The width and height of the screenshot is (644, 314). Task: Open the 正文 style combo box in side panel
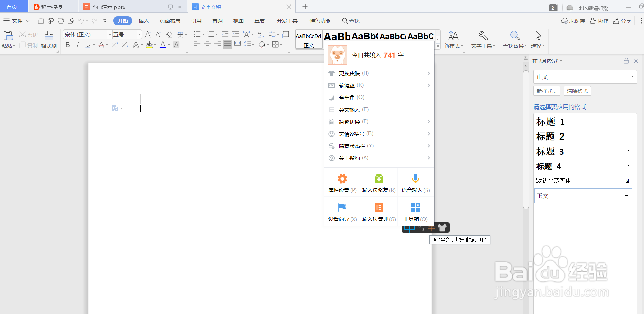tap(585, 77)
